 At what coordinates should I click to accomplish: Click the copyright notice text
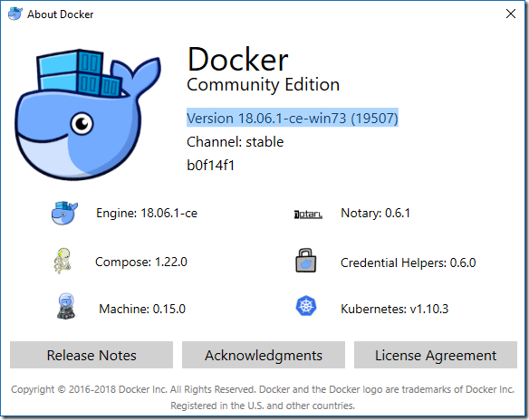point(263,397)
